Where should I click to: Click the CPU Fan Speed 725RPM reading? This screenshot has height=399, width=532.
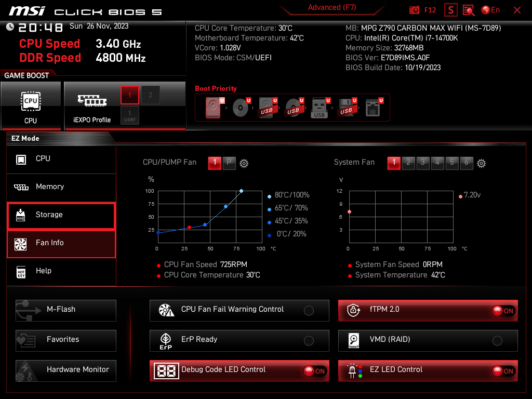tap(205, 264)
